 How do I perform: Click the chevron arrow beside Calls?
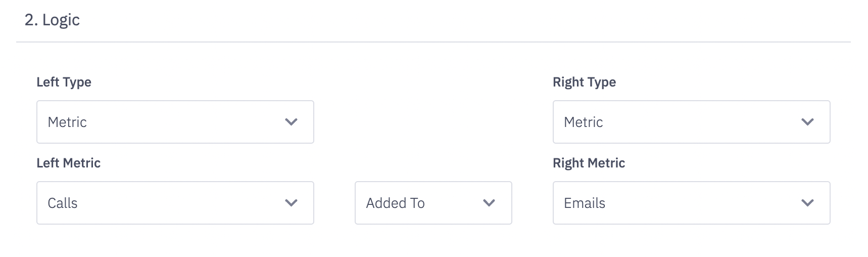291,203
